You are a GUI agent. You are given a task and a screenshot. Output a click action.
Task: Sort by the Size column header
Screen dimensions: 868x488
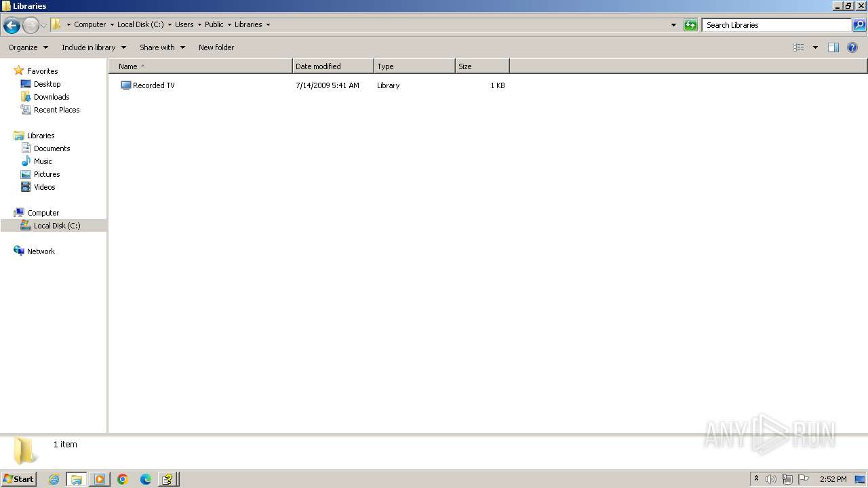[482, 66]
